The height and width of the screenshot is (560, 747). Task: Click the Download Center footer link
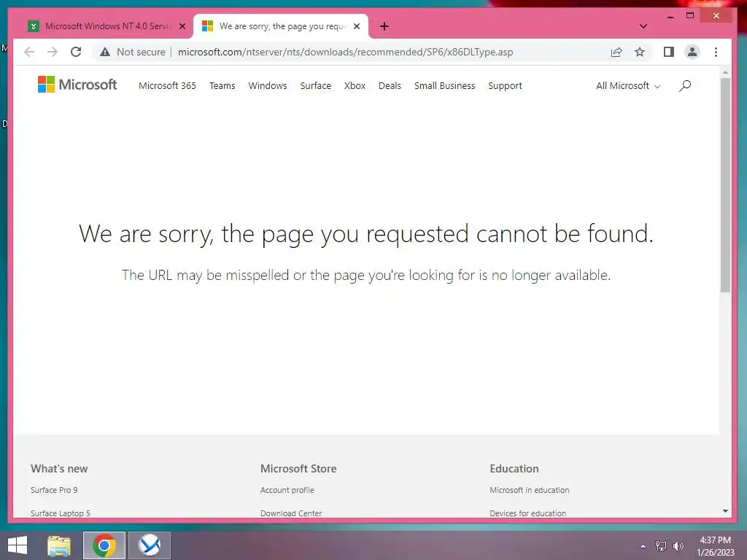[x=290, y=513]
